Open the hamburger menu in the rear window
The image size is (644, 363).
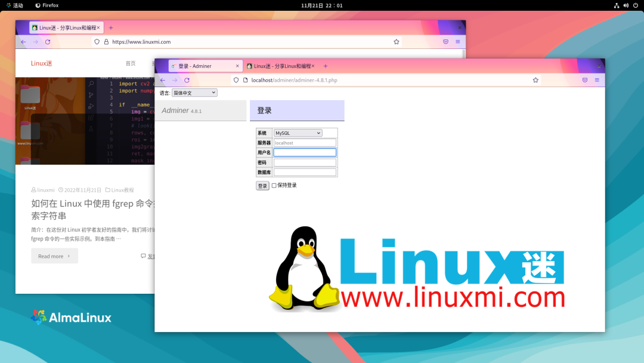(458, 42)
